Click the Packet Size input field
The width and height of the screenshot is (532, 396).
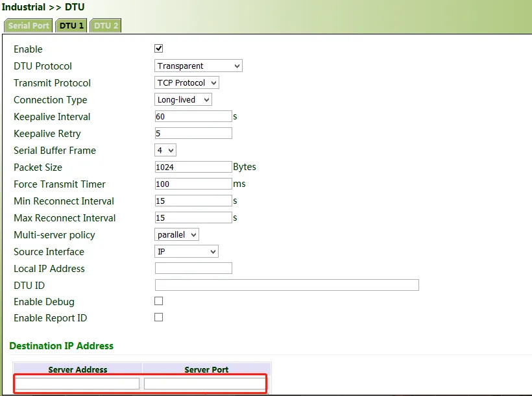pos(193,167)
